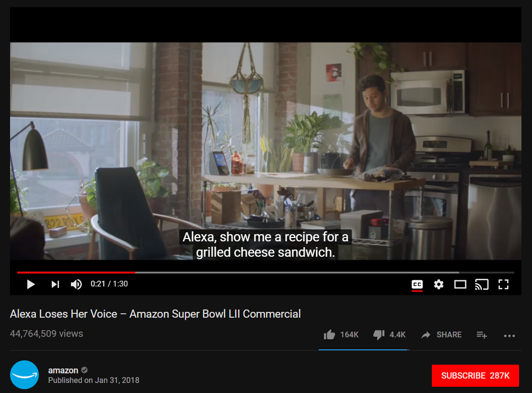Viewport: 532px width, 393px height.
Task: Share the Alexa commercial video
Action: point(441,335)
